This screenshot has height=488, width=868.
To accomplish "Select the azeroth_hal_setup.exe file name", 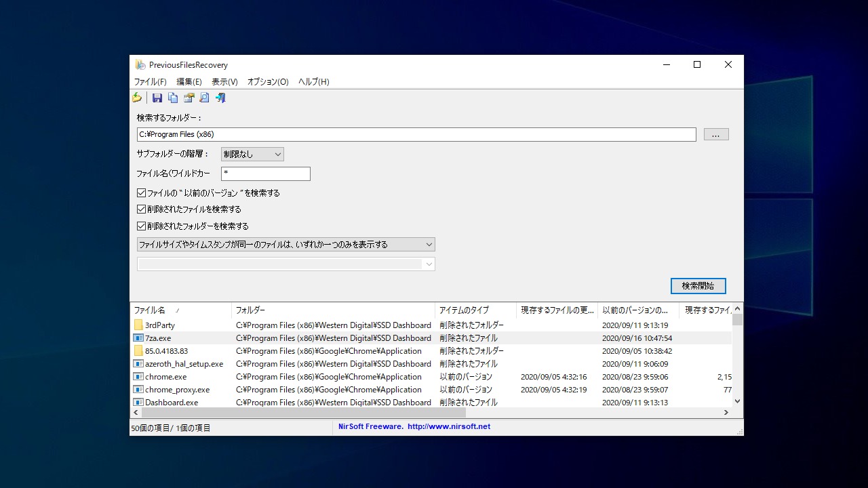I will point(184,364).
